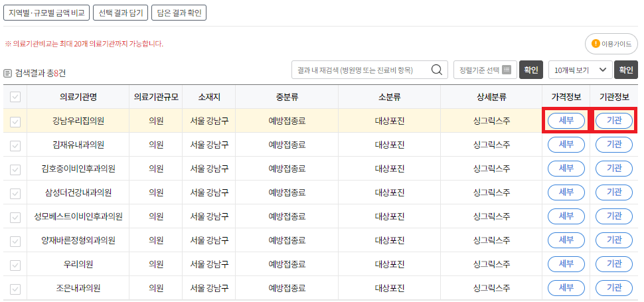Click 기관 button for 김재유내과의원
Image resolution: width=644 pixels, height=302 pixels.
pyautogui.click(x=614, y=145)
